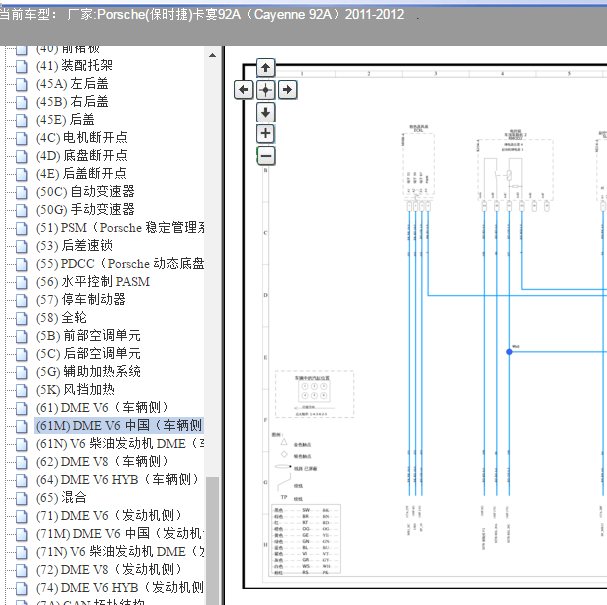The height and width of the screenshot is (605, 607).
Task: Pan the diagram right with the right arrow button
Action: (287, 90)
